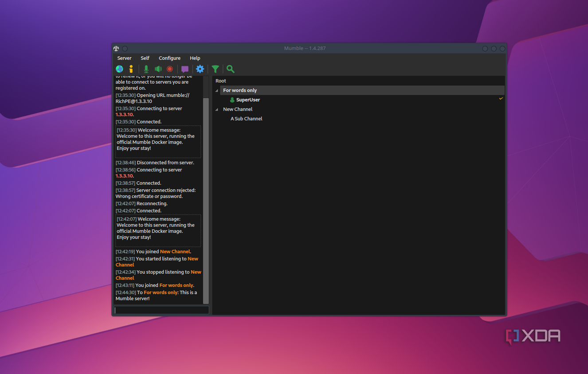Click the red 1.3.3.10 address in the 12:38:56 entry
The image size is (588, 374).
pos(124,176)
